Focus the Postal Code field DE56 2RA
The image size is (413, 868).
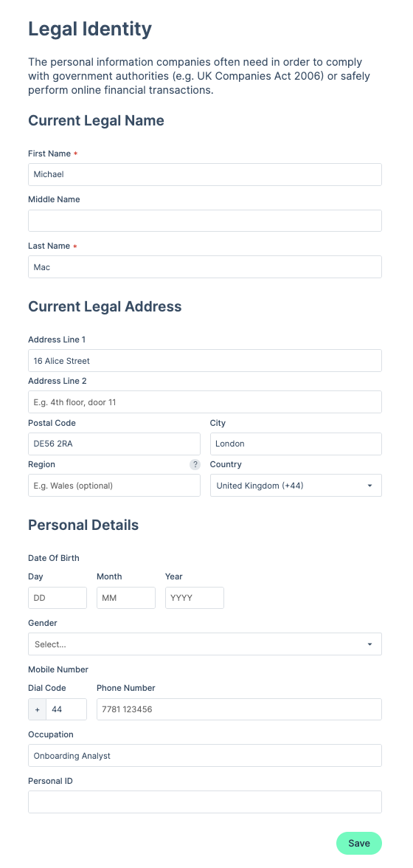click(114, 444)
